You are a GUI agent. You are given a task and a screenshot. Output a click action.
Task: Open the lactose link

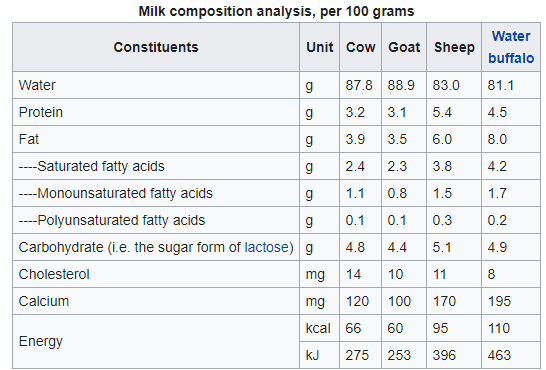click(x=266, y=247)
